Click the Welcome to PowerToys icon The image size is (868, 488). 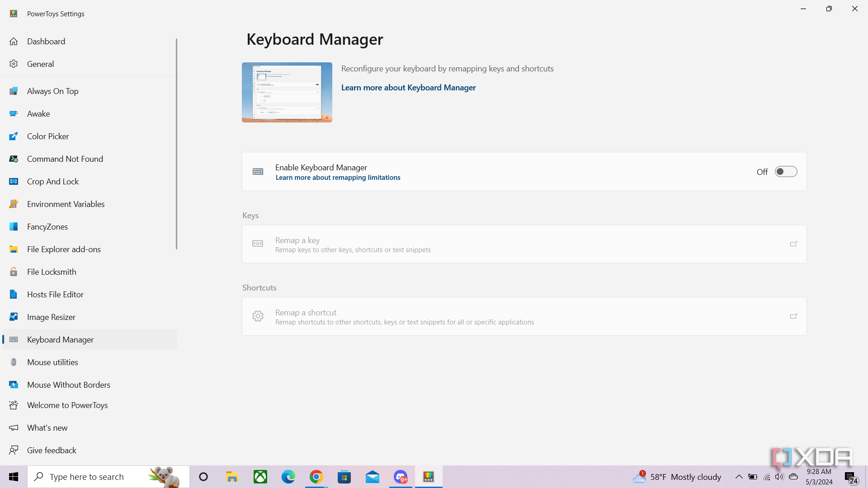[x=14, y=405]
